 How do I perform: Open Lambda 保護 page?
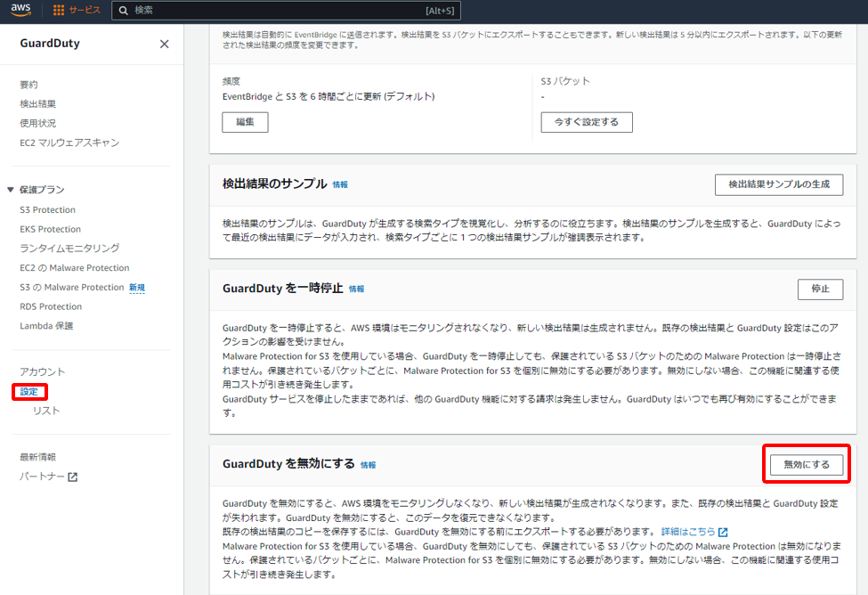pyautogui.click(x=46, y=326)
